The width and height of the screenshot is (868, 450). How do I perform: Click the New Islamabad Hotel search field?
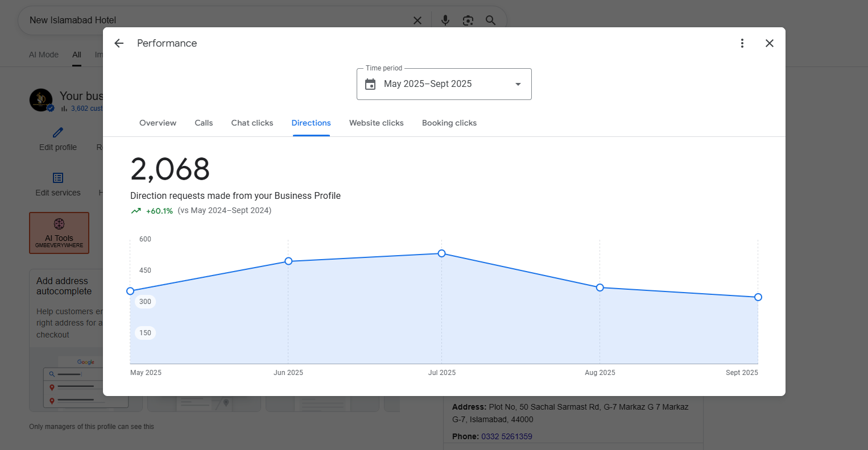[x=216, y=20]
